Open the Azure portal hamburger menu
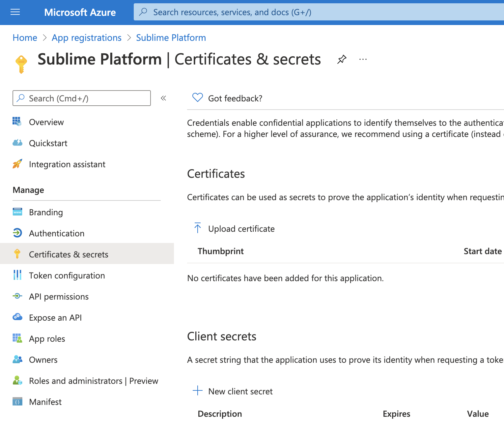Viewport: 504px width, 424px height. [x=15, y=12]
